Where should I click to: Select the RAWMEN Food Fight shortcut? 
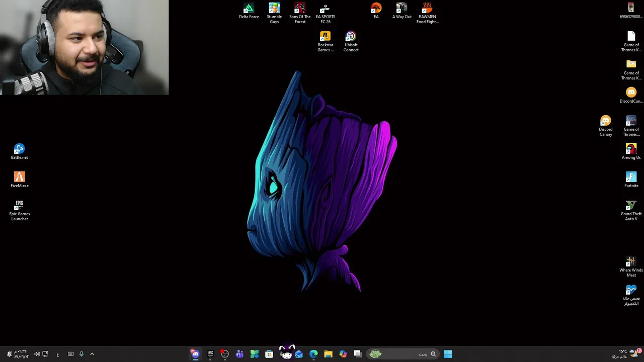point(427,13)
